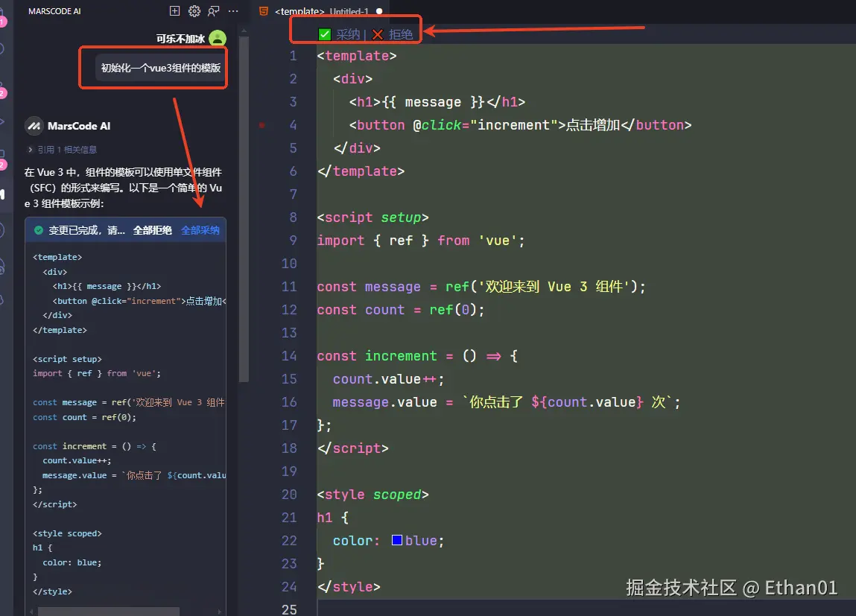Click 全部采纳 to accept all changes

click(x=200, y=230)
